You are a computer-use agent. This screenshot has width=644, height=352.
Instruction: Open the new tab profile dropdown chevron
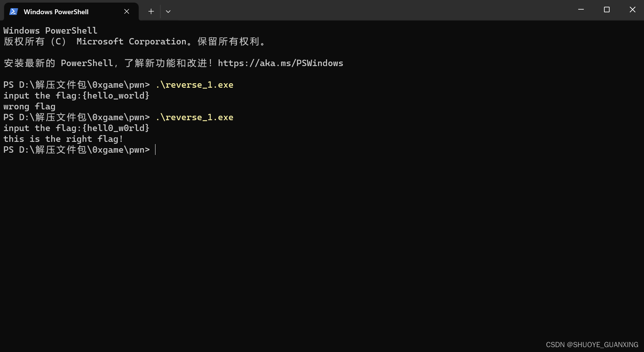[x=168, y=12]
